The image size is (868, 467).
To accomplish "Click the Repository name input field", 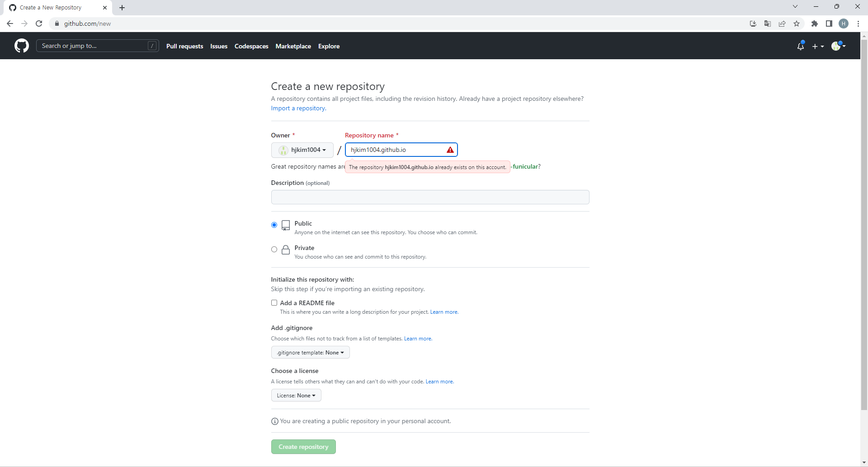I will point(401,150).
